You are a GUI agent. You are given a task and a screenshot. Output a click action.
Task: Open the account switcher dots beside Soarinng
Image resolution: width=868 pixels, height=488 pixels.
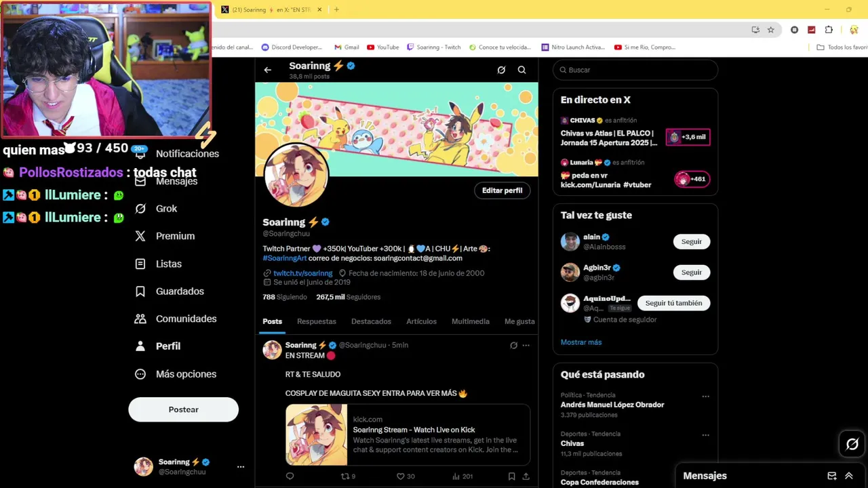[x=240, y=467]
